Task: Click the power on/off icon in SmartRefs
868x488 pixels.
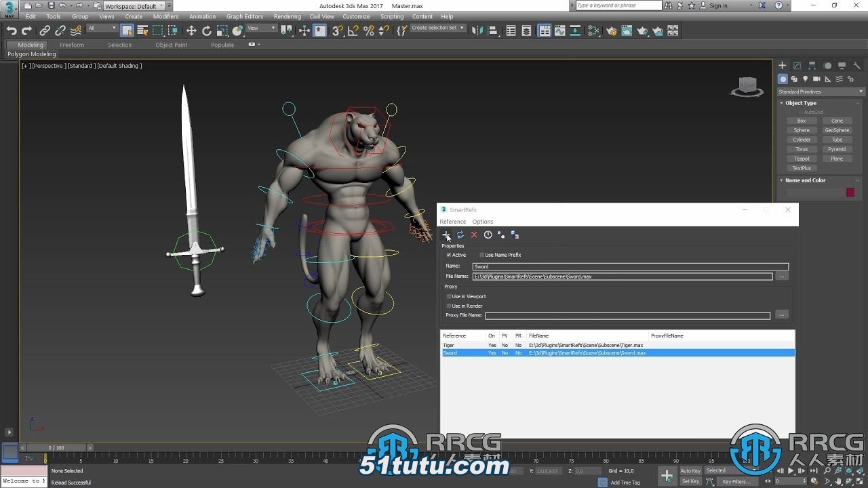Action: (488, 235)
